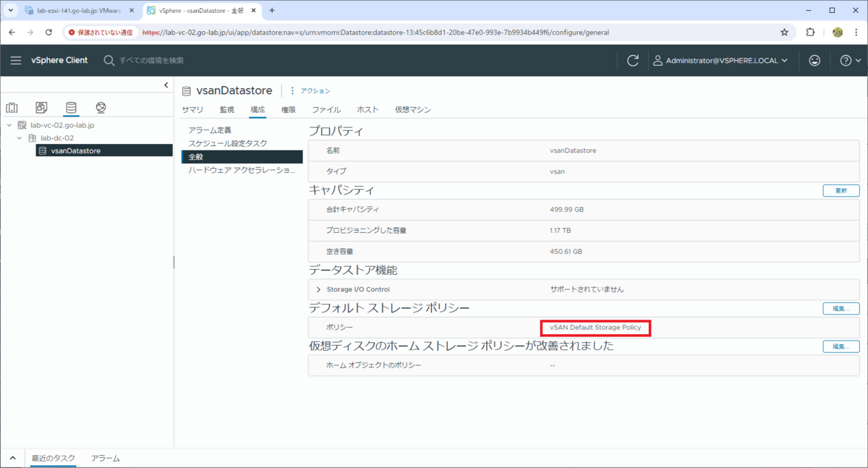Viewport: 868px width, 468px height.
Task: Select ハードウェア アクセラレーション in the configure menu
Action: [242, 171]
